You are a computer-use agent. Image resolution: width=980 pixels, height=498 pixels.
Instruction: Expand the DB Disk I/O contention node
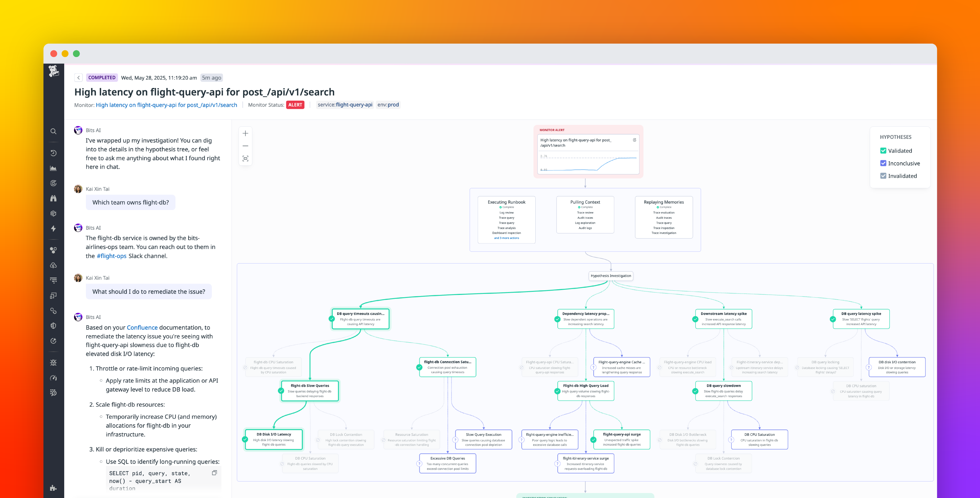[897, 367]
